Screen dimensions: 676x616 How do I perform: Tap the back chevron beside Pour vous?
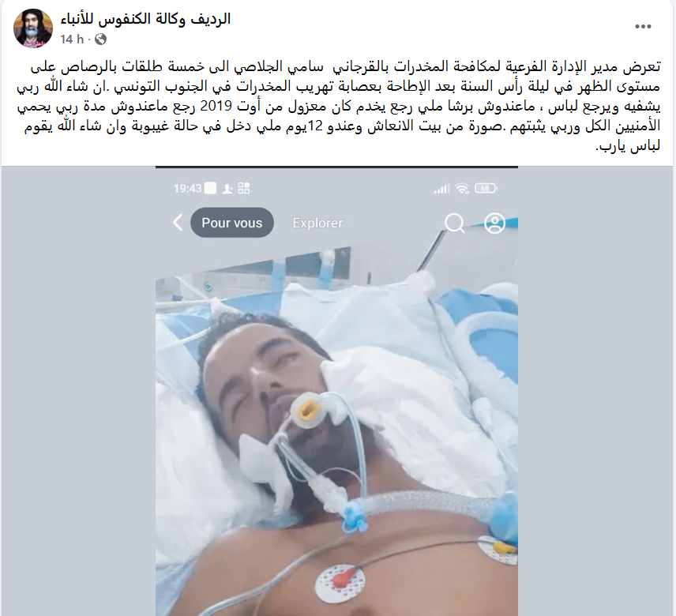click(x=178, y=223)
